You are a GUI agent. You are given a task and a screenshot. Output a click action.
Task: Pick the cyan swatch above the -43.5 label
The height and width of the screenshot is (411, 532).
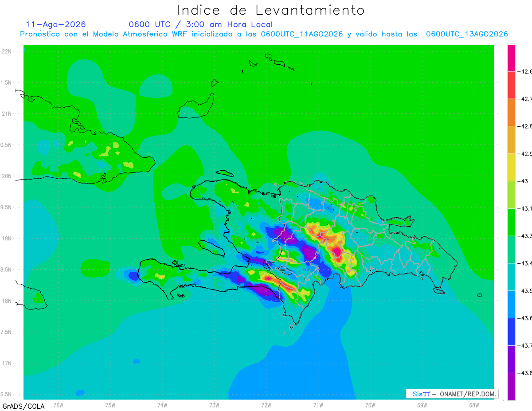pyautogui.click(x=511, y=277)
